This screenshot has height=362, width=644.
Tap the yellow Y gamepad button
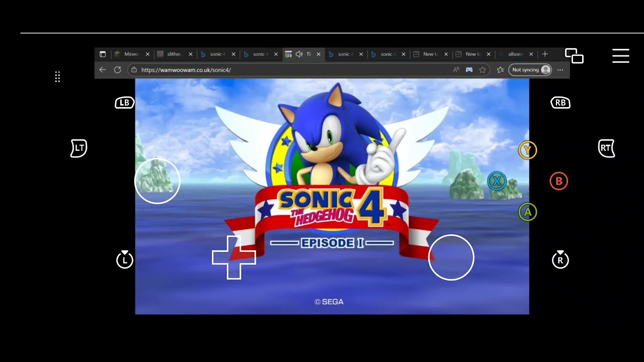pos(528,150)
